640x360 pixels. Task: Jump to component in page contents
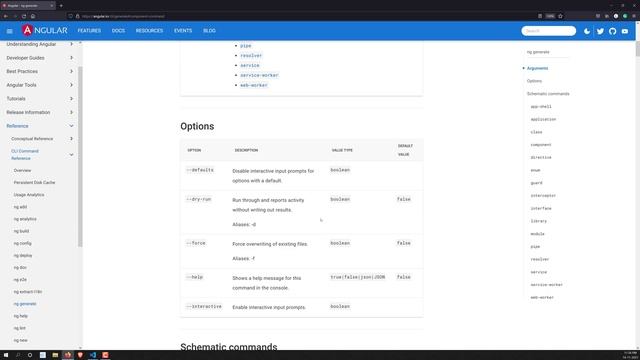coord(541,144)
